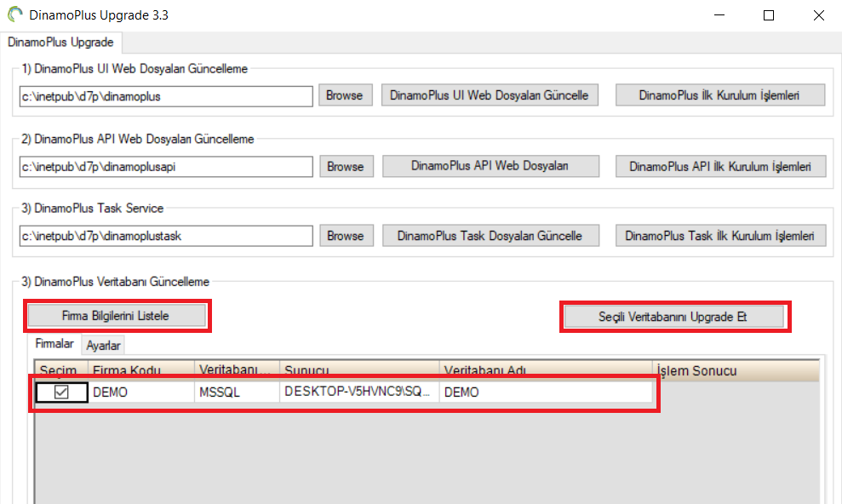Click DinamoPlus API İlk Kurulum İşlemleri button
This screenshot has width=842, height=504.
[720, 166]
